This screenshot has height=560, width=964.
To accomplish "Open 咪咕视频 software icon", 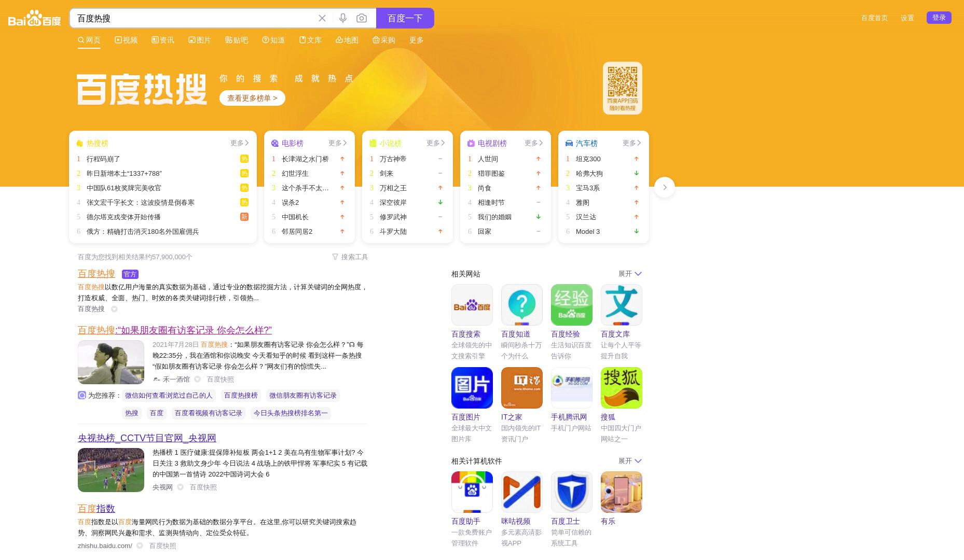I will click(x=522, y=492).
